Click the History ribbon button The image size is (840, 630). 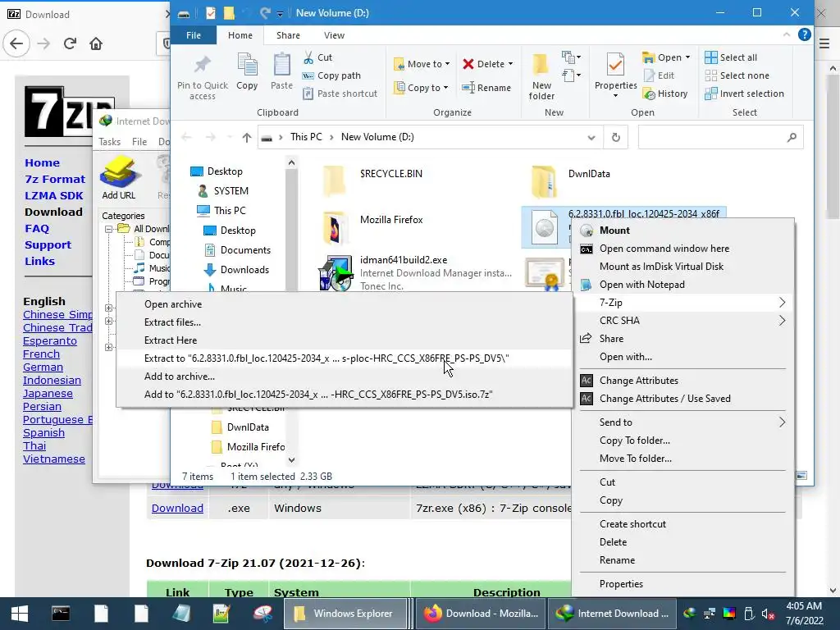(665, 94)
